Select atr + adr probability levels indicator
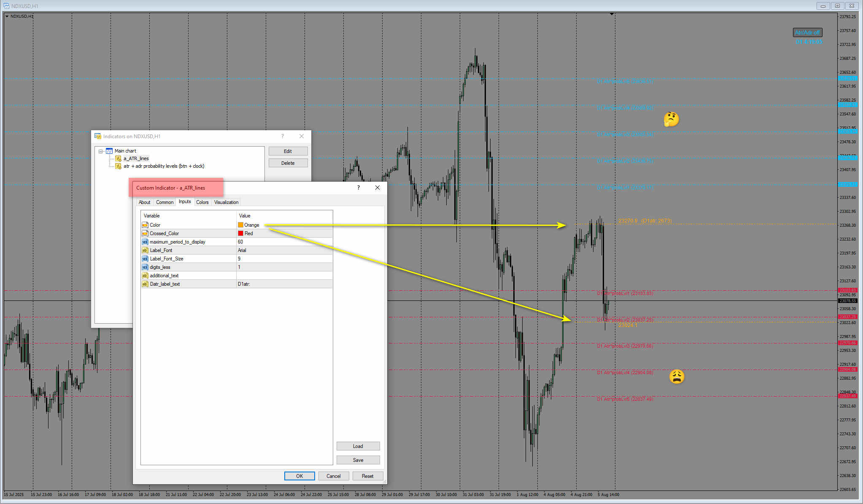863x504 pixels. tap(164, 166)
